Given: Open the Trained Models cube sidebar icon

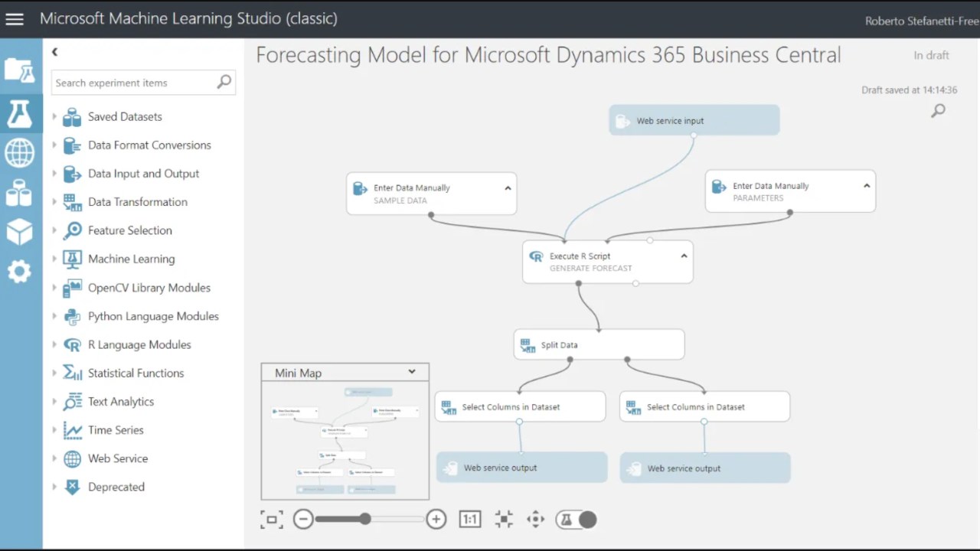Looking at the screenshot, I should 19,232.
